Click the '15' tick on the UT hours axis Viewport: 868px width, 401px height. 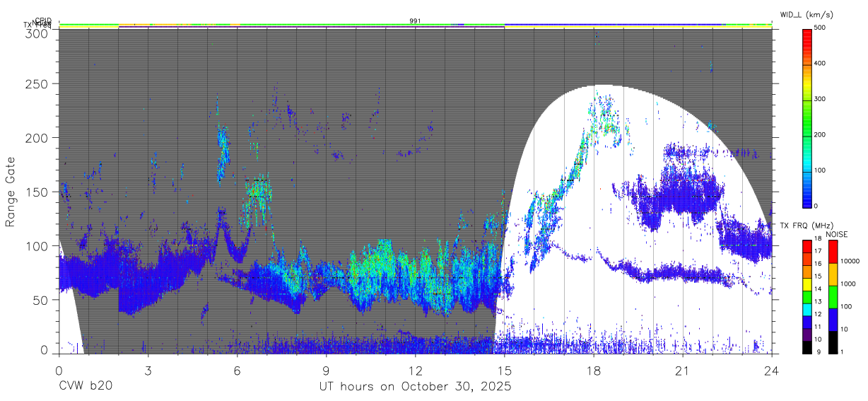(505, 370)
